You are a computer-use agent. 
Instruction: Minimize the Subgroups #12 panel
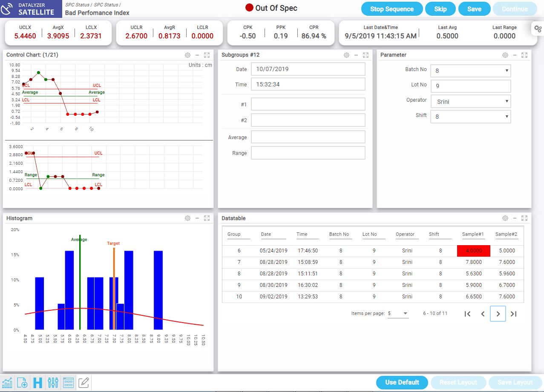pyautogui.click(x=356, y=55)
